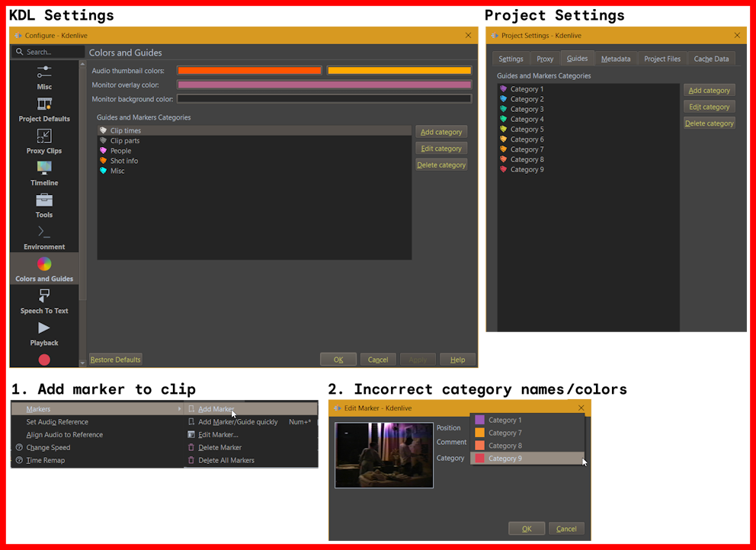The height and width of the screenshot is (550, 756).
Task: Click Add category in Project Settings
Action: pos(709,91)
